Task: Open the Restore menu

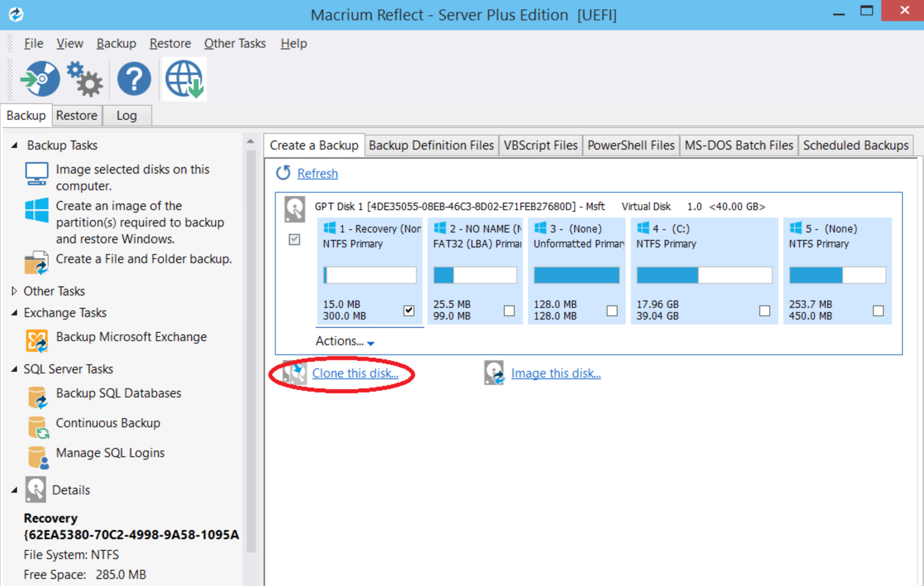Action: point(170,43)
